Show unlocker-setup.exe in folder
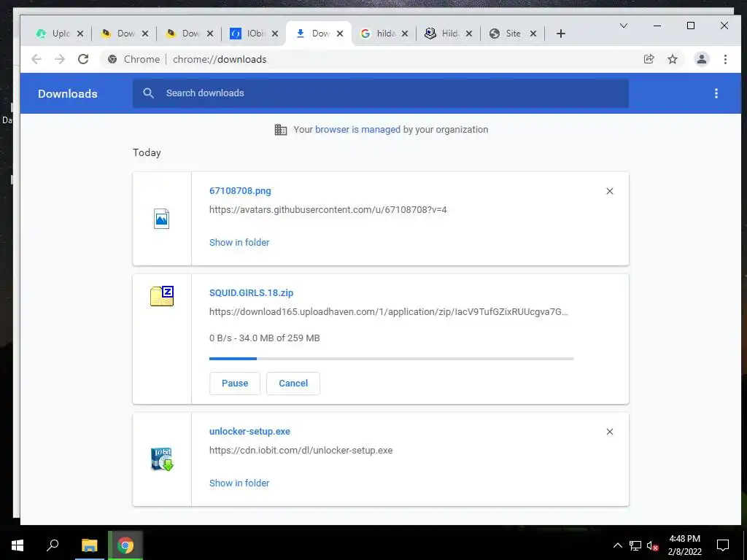The image size is (747, 560). [x=239, y=483]
